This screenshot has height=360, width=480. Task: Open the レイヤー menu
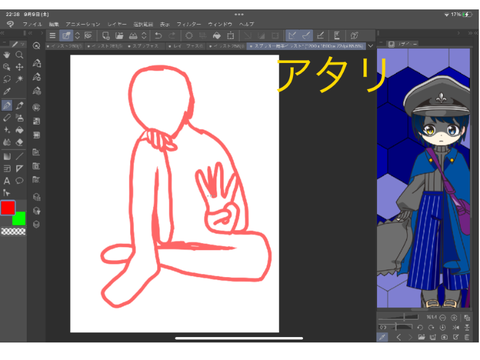(117, 24)
